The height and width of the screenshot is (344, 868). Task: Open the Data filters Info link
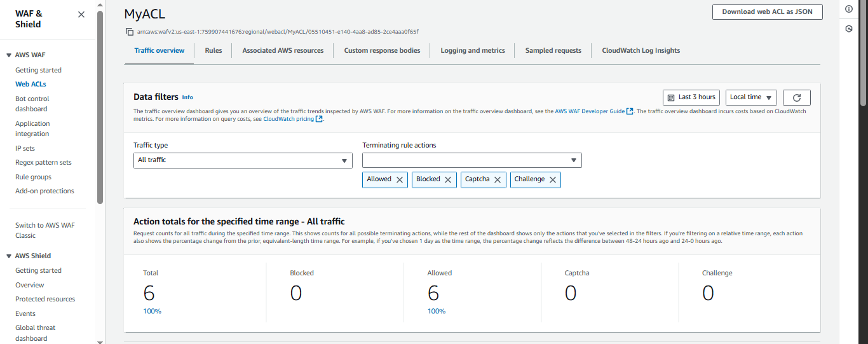coord(187,97)
